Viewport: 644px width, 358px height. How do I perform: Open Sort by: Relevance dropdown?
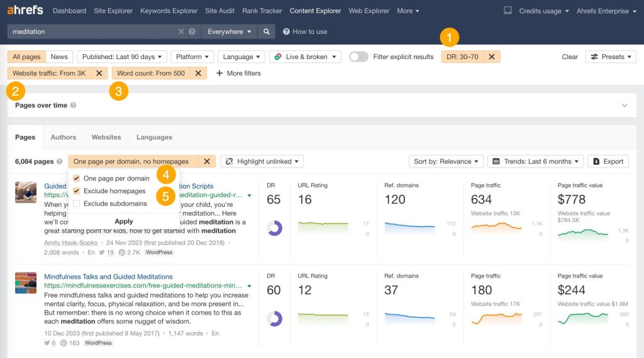point(446,162)
